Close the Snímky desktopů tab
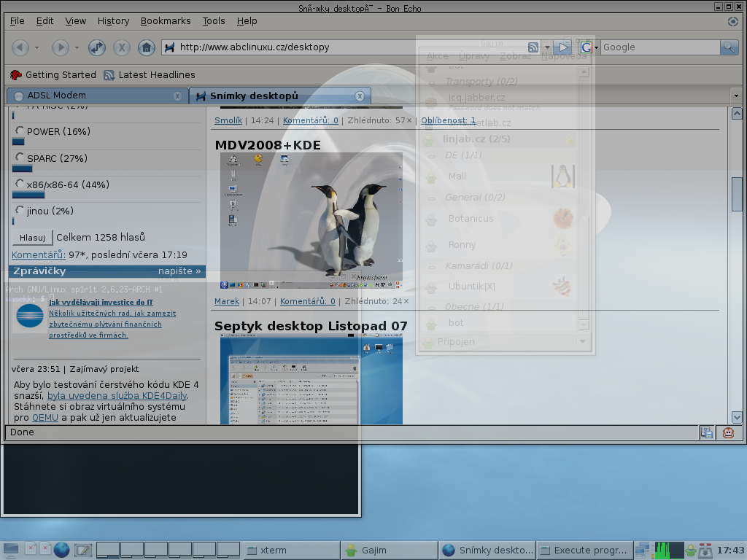This screenshot has width=747, height=560. pos(360,96)
